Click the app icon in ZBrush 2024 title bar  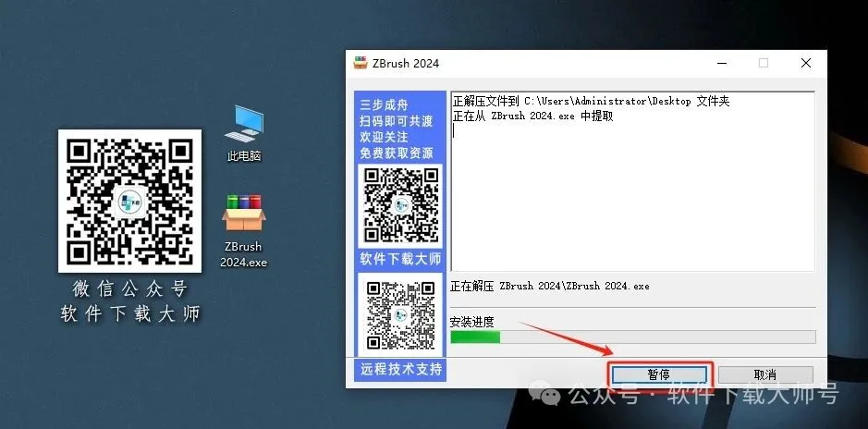click(x=361, y=64)
